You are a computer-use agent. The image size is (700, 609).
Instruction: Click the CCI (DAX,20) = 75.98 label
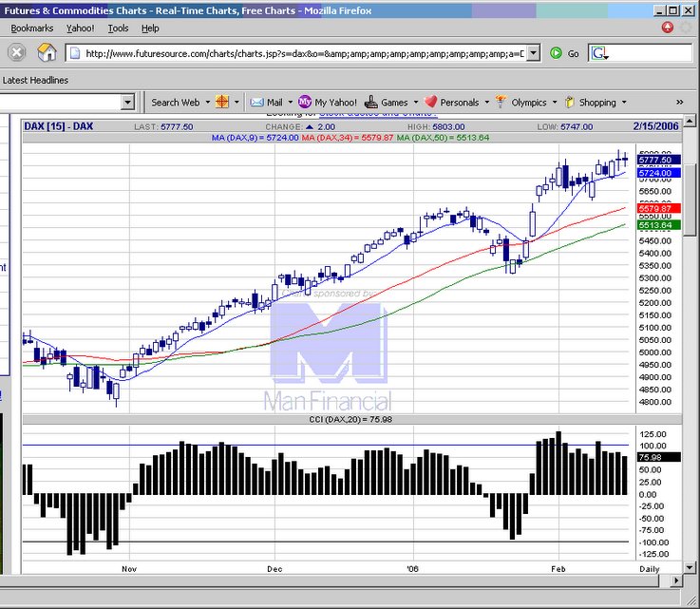350,419
